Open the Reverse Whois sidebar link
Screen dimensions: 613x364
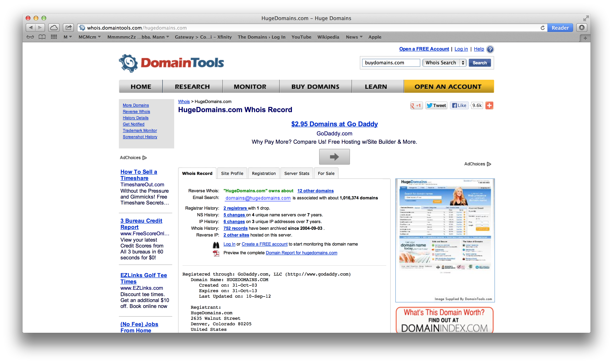click(136, 112)
